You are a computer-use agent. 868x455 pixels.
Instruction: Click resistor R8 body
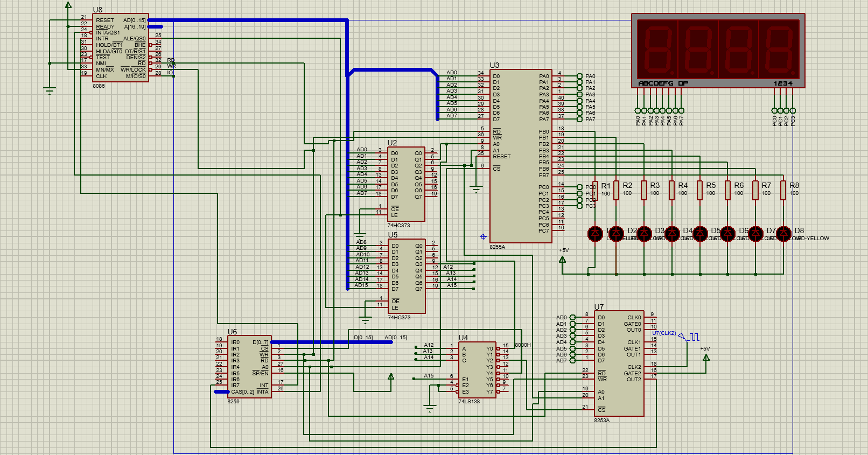(x=783, y=190)
